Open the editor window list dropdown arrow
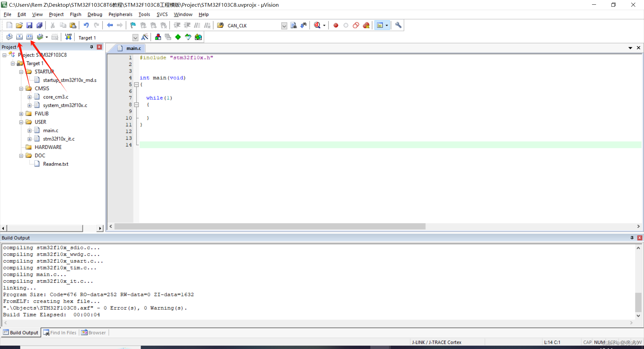 [x=630, y=48]
